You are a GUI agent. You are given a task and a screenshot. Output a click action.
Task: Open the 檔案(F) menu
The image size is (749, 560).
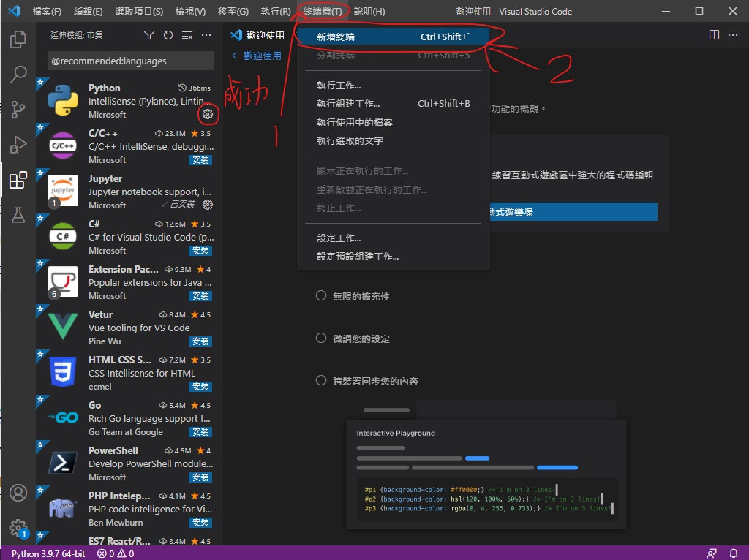tap(47, 11)
